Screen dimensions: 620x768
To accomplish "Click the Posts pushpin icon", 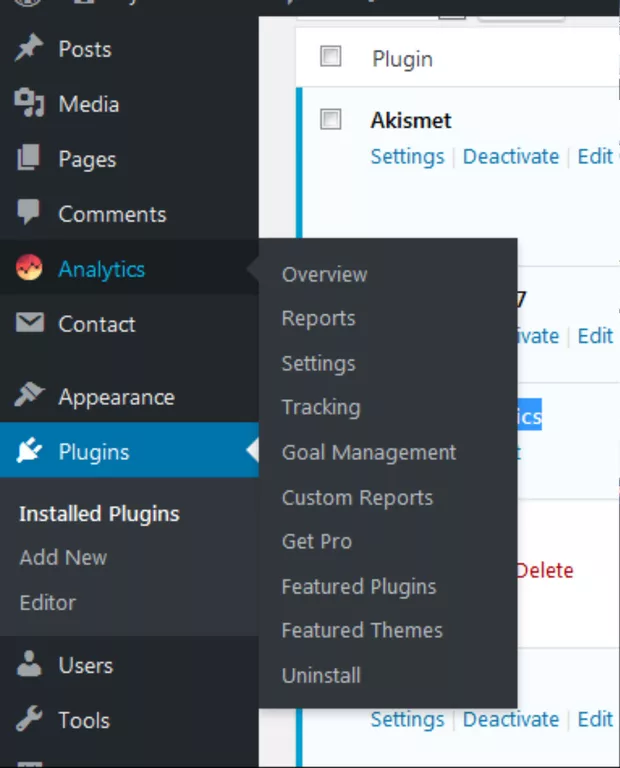I will pos(29,49).
